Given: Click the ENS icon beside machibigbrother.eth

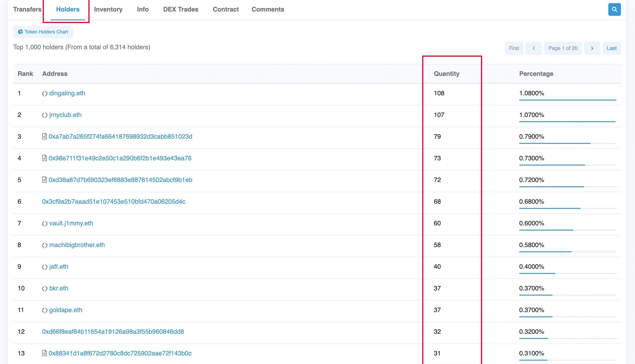Looking at the screenshot, I should click(45, 245).
